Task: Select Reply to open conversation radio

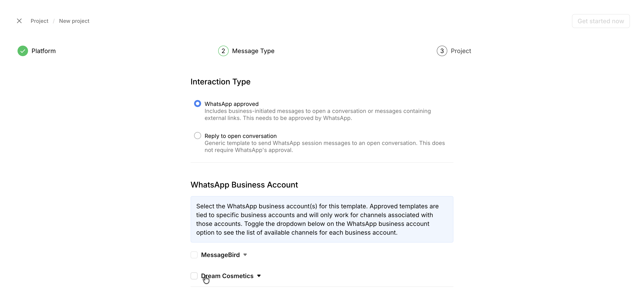Action: (198, 136)
